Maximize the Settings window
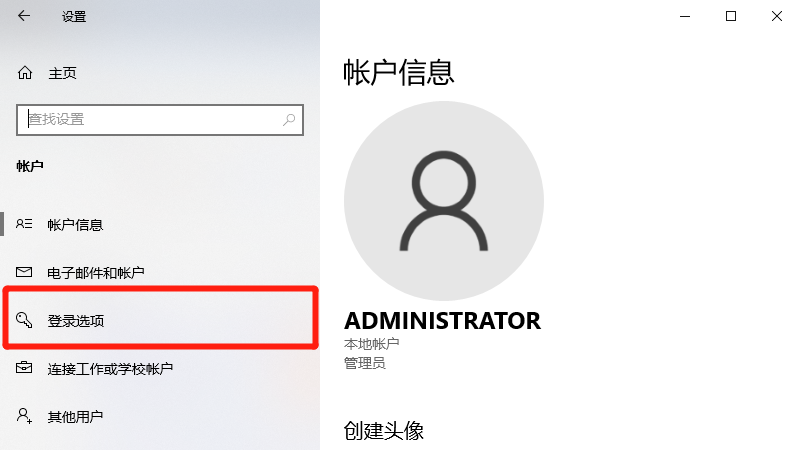Image resolution: width=800 pixels, height=450 pixels. [731, 16]
